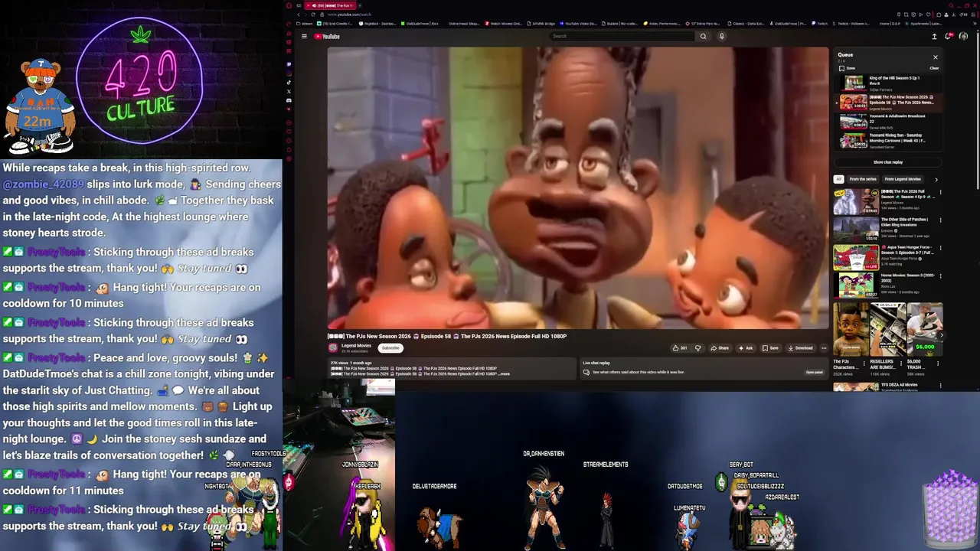The image size is (980, 551).
Task: Like the video with thumbs up
Action: tap(680, 347)
